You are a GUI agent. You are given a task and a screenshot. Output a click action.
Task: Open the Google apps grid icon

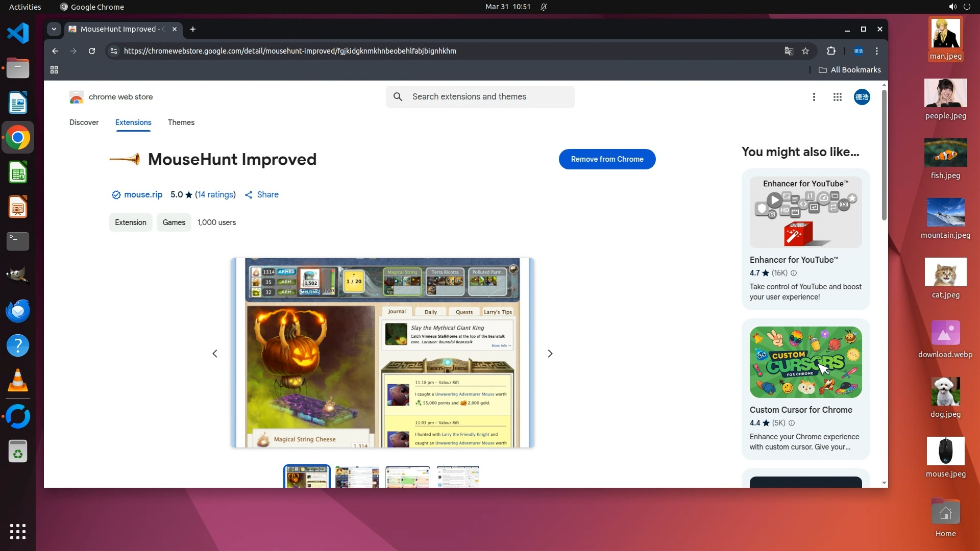pyautogui.click(x=837, y=97)
